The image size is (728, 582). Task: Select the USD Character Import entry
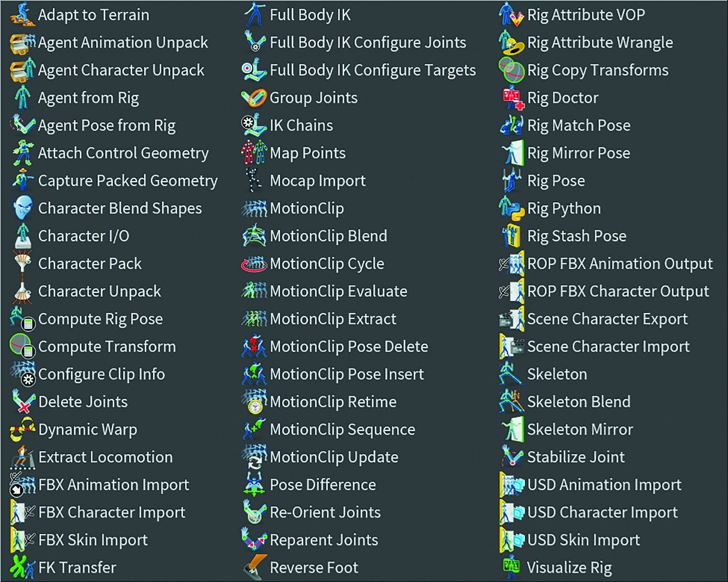pyautogui.click(x=602, y=512)
